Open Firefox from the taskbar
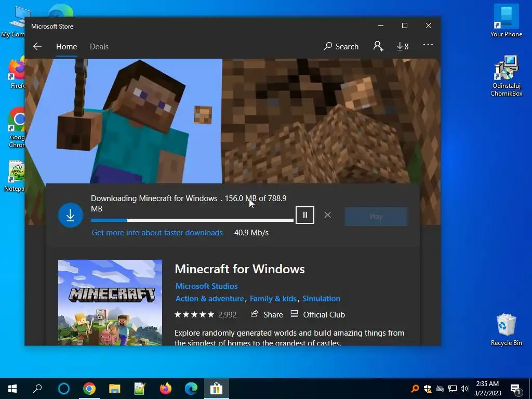Screen dimensions: 532x399 [x=166, y=389]
